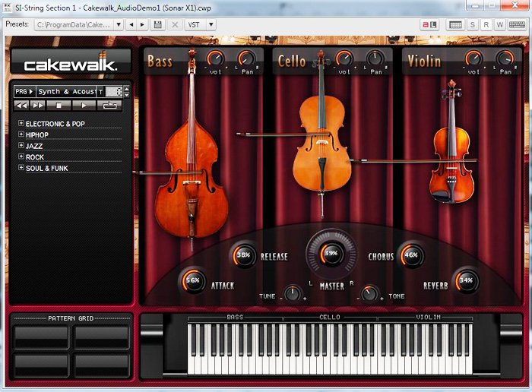Click the TONE knob
532x392 pixels.
tap(369, 293)
